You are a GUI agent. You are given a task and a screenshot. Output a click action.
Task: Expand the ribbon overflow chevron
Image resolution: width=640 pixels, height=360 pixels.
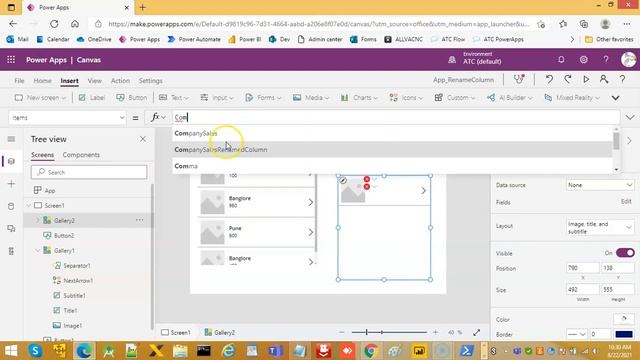[616, 98]
